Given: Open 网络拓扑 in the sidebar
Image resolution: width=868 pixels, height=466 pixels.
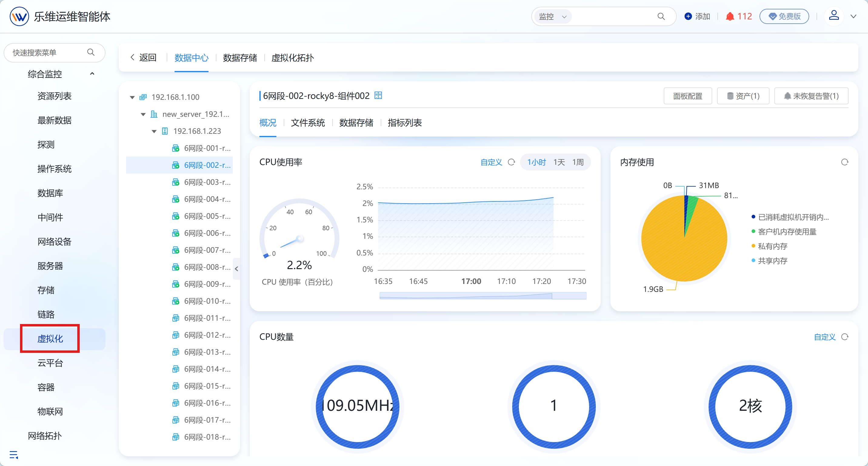Looking at the screenshot, I should pos(45,436).
